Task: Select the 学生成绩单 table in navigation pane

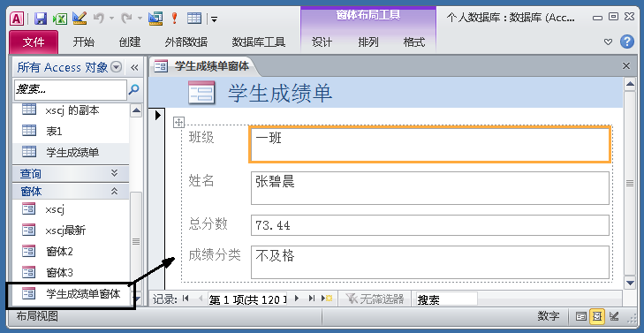Action: coord(71,152)
